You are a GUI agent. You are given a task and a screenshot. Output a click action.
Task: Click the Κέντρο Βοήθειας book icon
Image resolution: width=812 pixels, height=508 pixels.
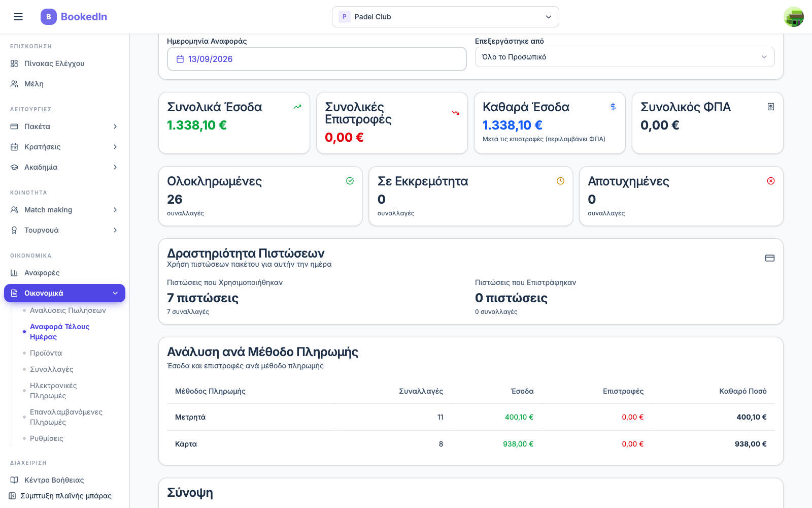(x=14, y=480)
